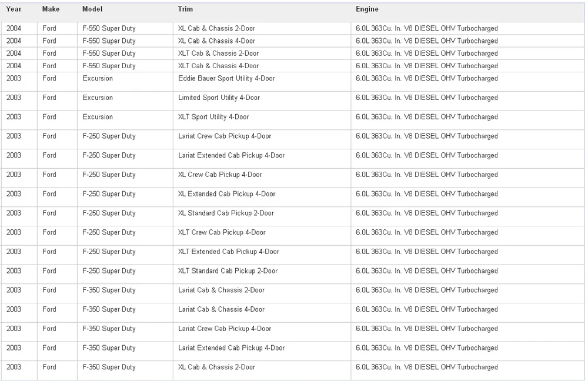
Task: Click Excursion model in Eddie Bauer row
Action: click(x=98, y=78)
